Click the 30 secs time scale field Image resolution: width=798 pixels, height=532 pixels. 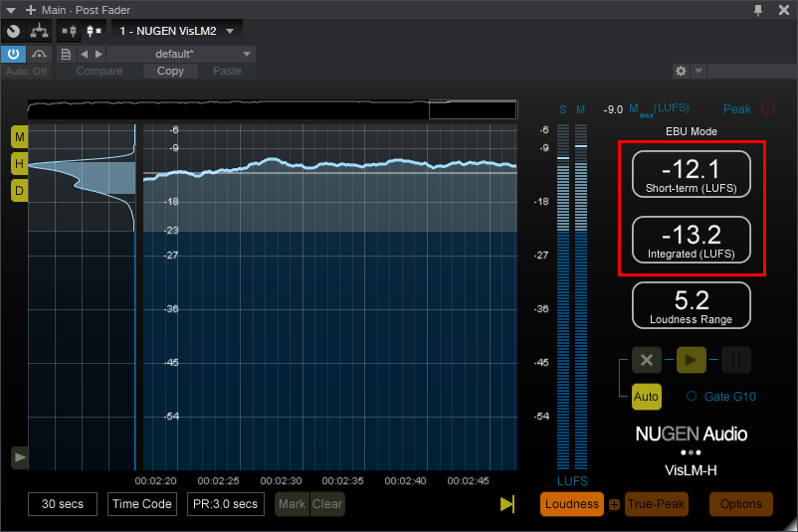[x=63, y=504]
